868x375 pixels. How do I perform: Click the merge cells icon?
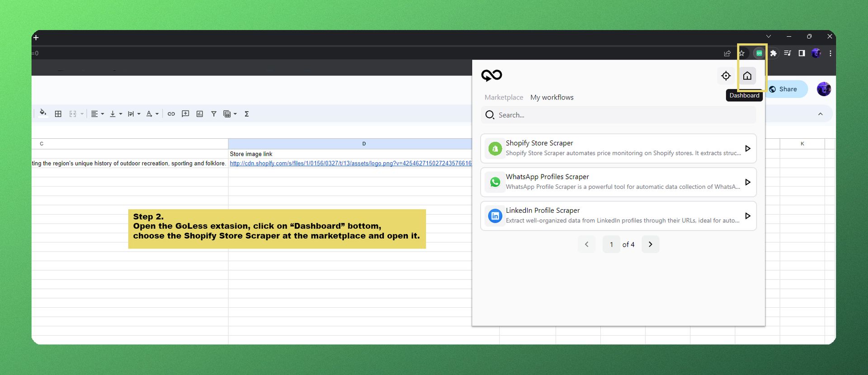click(x=73, y=114)
